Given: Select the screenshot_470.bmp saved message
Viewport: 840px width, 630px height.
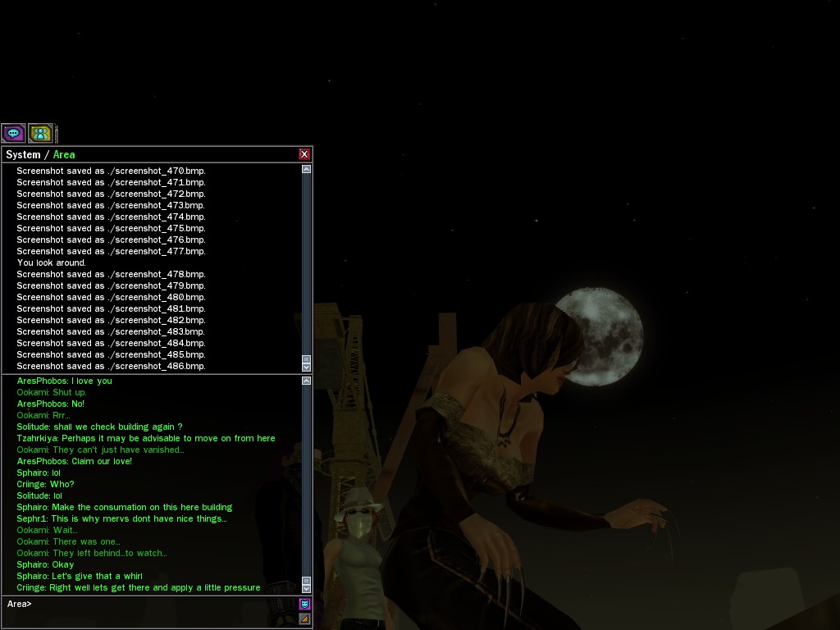Looking at the screenshot, I should [111, 171].
